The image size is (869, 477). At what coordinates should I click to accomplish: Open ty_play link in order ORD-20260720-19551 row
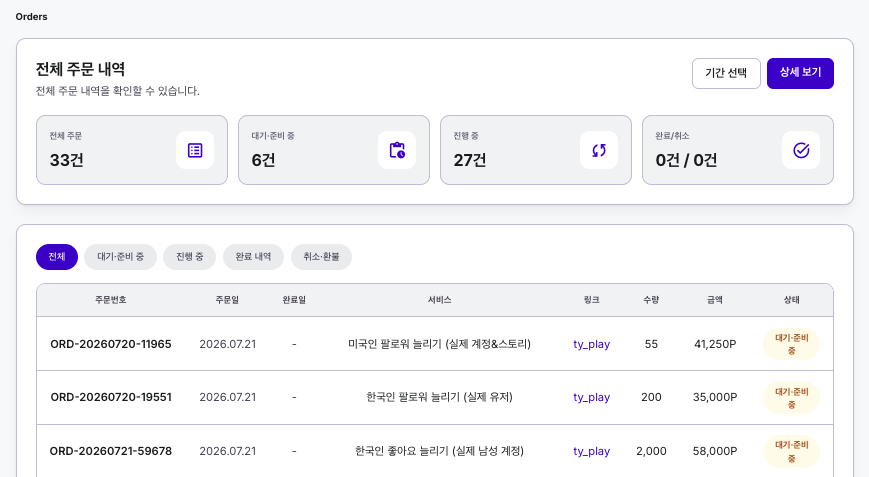pos(591,397)
